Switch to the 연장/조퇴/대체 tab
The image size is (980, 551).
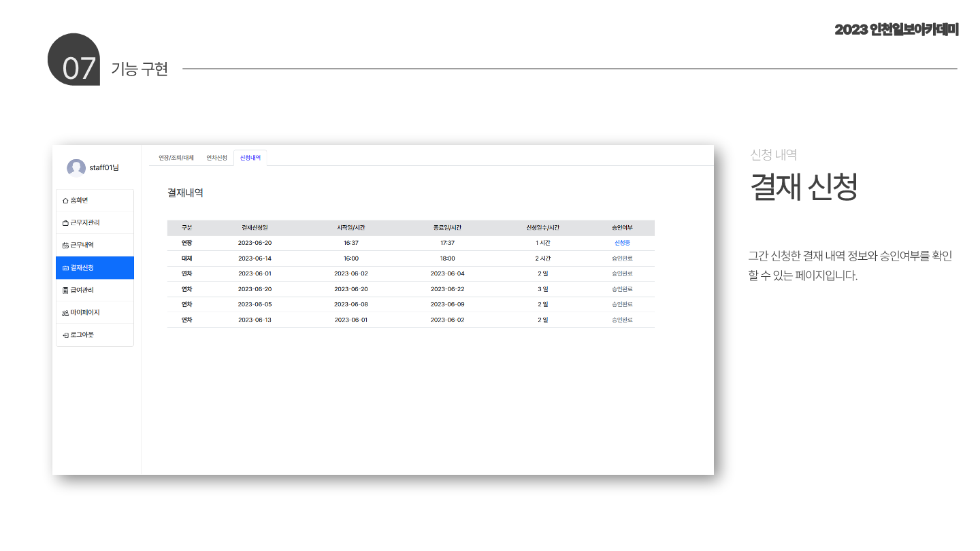pos(176,158)
